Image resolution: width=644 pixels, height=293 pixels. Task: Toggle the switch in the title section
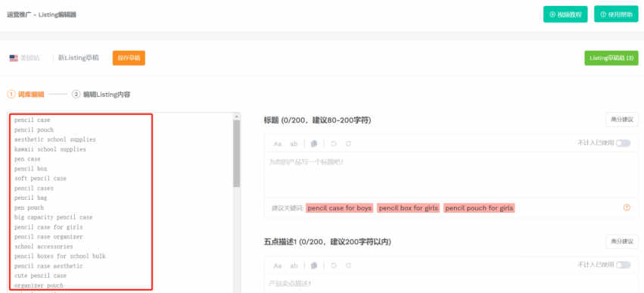coord(623,143)
